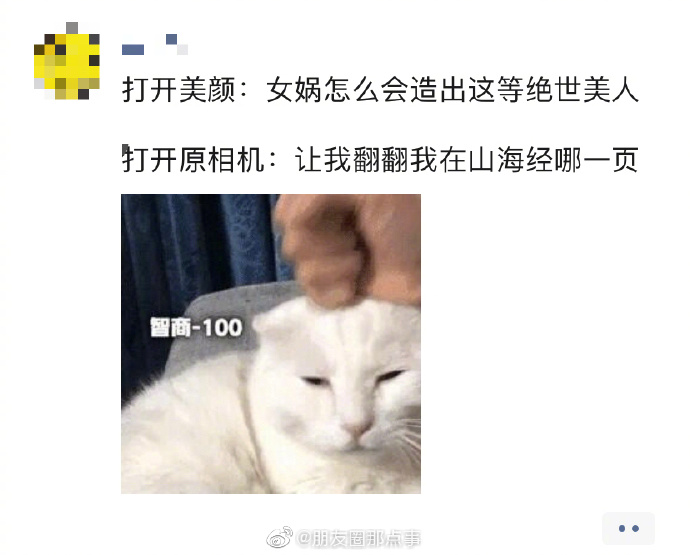Click the cat's closed left eye
690x555 pixels.
tap(315, 380)
